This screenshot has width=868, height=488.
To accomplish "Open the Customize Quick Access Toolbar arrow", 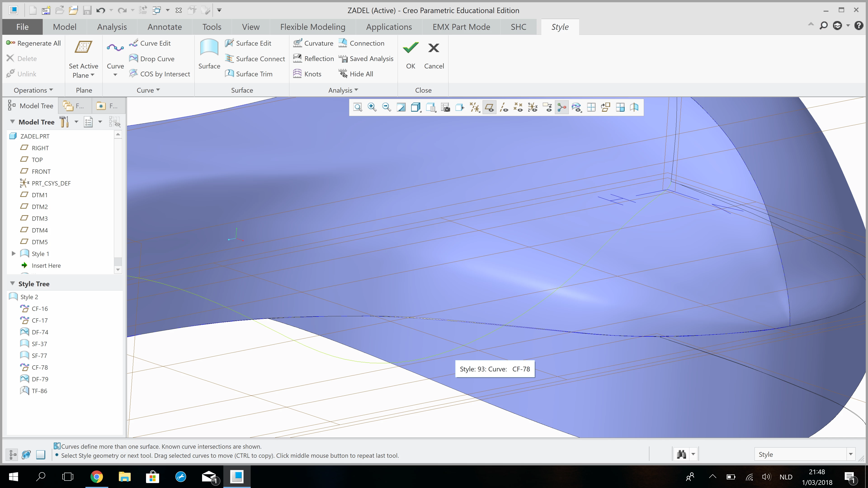I will 219,10.
